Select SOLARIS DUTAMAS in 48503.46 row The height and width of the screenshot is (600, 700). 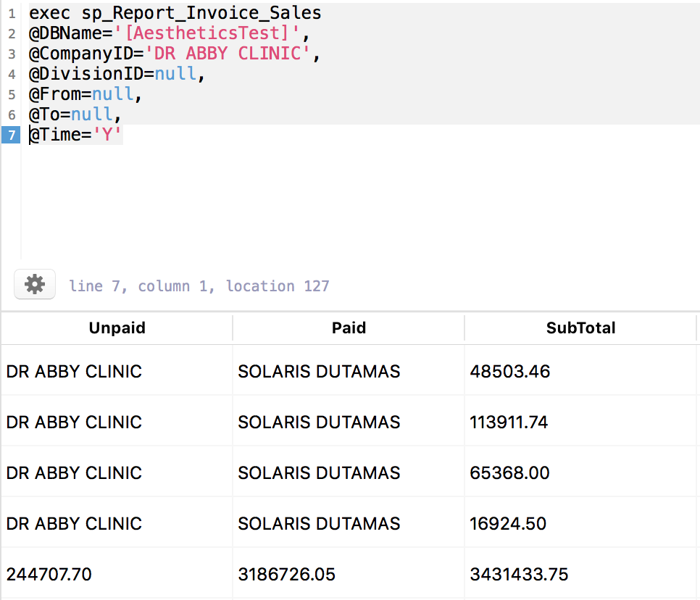[x=349, y=371]
